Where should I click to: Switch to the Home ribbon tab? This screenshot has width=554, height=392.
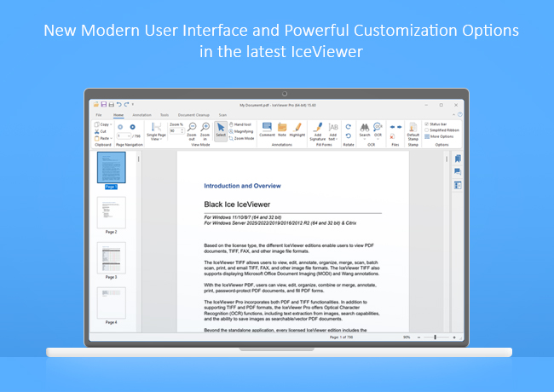pos(118,115)
